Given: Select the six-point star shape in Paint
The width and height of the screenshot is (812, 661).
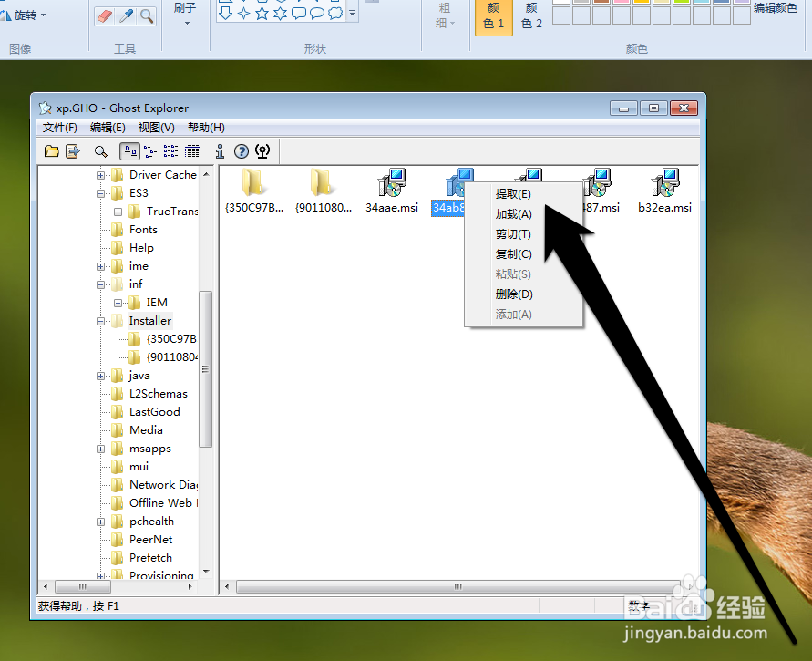Looking at the screenshot, I should click(280, 13).
